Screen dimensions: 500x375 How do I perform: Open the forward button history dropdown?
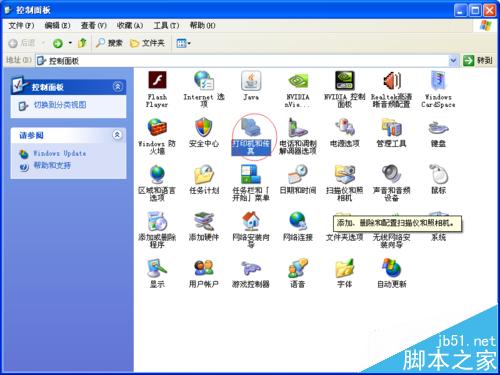[70, 43]
